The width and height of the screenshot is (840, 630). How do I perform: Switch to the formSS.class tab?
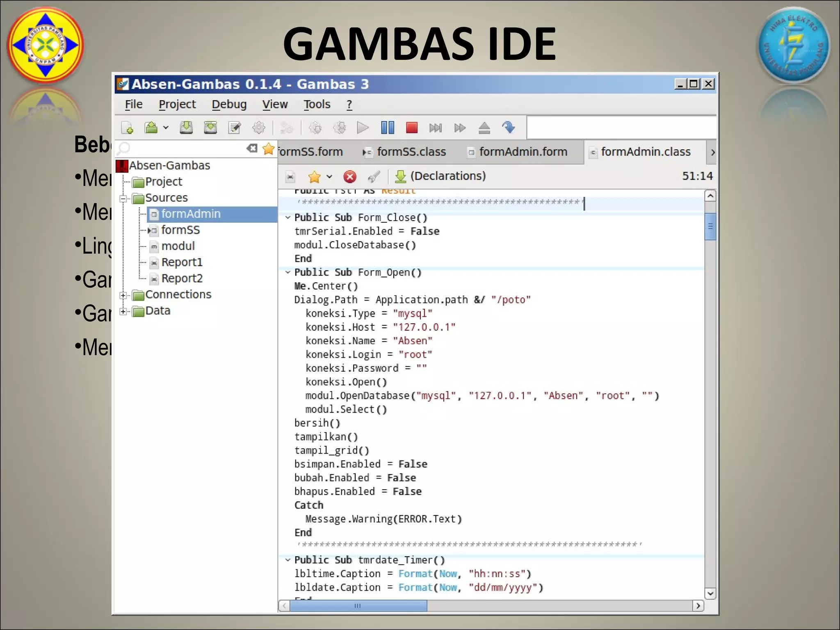tap(404, 152)
